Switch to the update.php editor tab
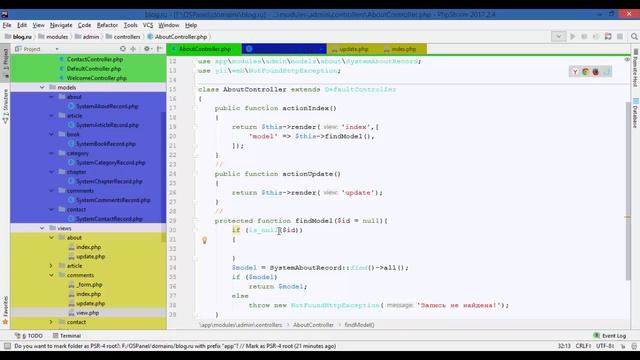This screenshot has height=360, width=640. coord(350,49)
